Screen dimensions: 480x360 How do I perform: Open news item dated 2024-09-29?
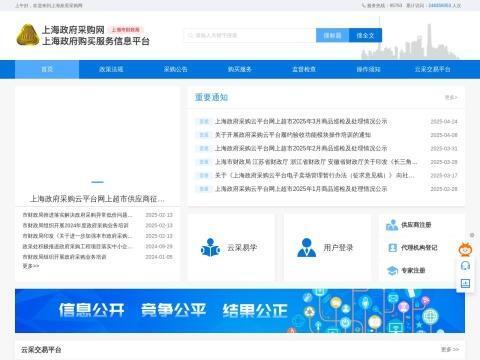point(77,246)
